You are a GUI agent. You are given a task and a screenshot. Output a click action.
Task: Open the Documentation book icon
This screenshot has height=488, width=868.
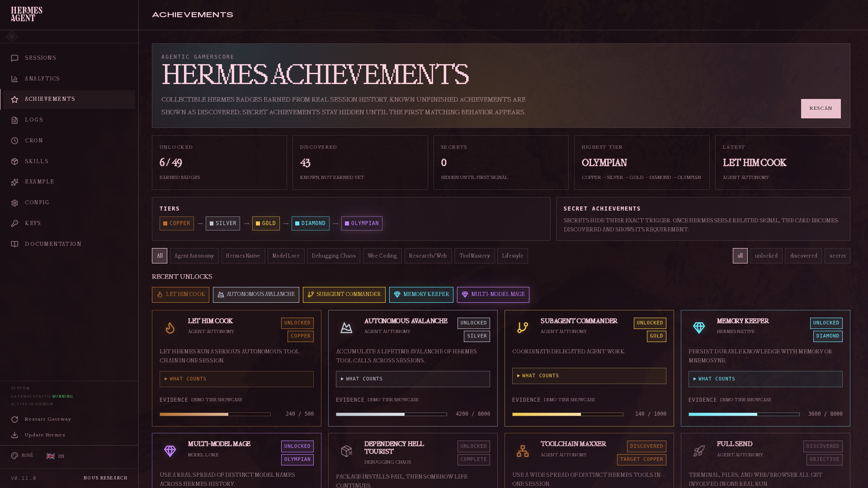tap(14, 244)
